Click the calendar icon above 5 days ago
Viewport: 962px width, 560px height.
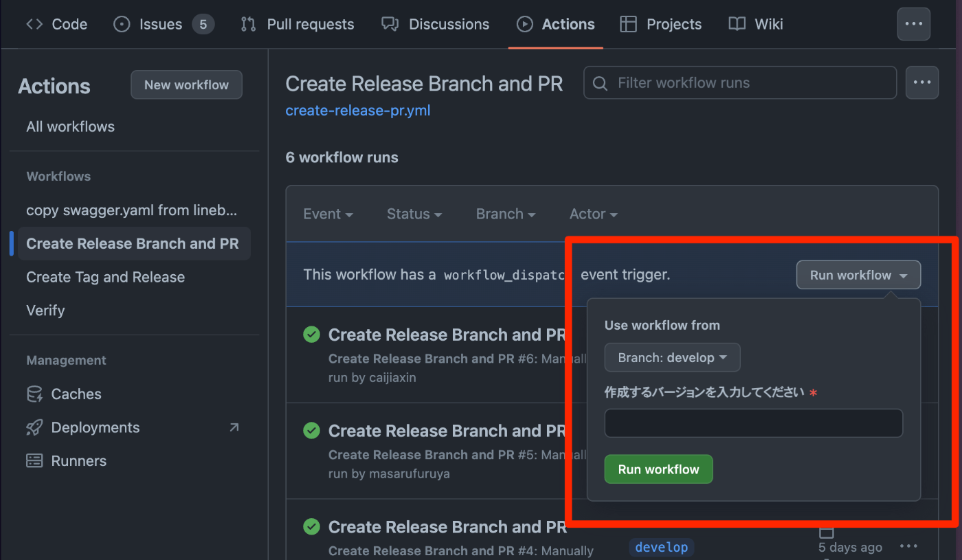[827, 532]
